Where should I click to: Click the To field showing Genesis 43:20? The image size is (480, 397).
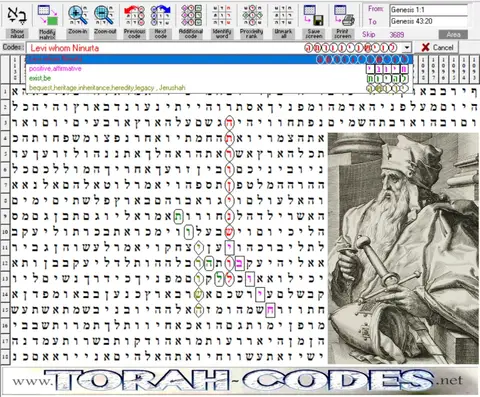click(x=429, y=21)
